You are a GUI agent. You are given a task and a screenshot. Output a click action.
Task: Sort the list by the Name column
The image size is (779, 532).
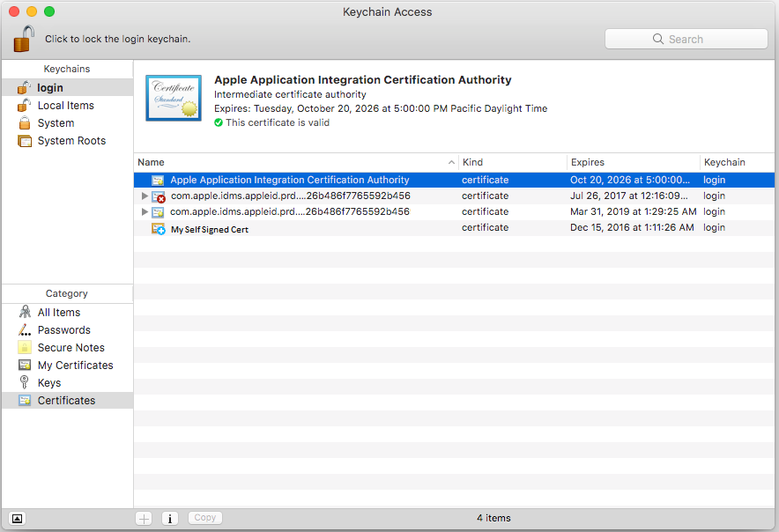[x=295, y=162]
